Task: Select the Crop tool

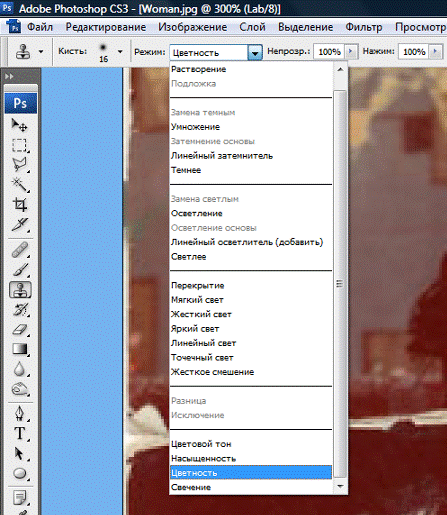Action: pyautogui.click(x=20, y=204)
